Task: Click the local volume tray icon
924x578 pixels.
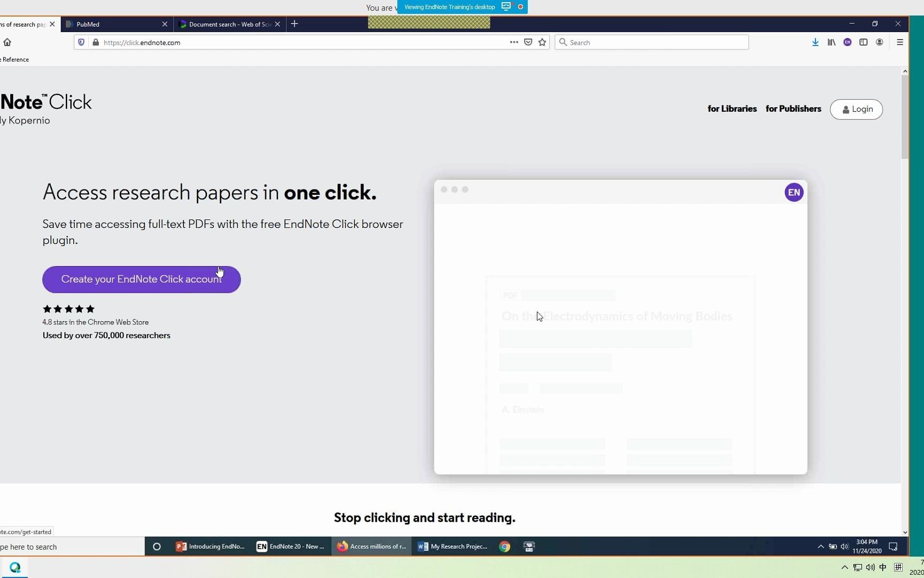Action: [870, 567]
